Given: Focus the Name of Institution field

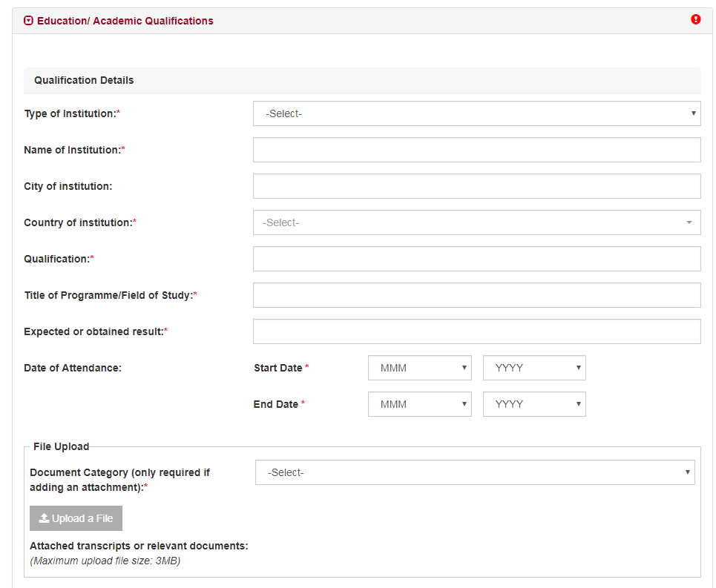Looking at the screenshot, I should (x=477, y=150).
